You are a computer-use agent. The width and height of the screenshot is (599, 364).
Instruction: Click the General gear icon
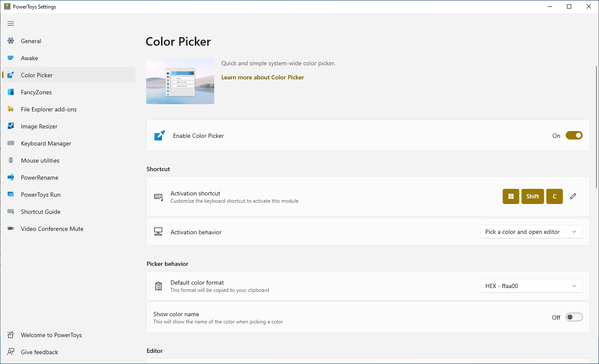[x=11, y=41]
